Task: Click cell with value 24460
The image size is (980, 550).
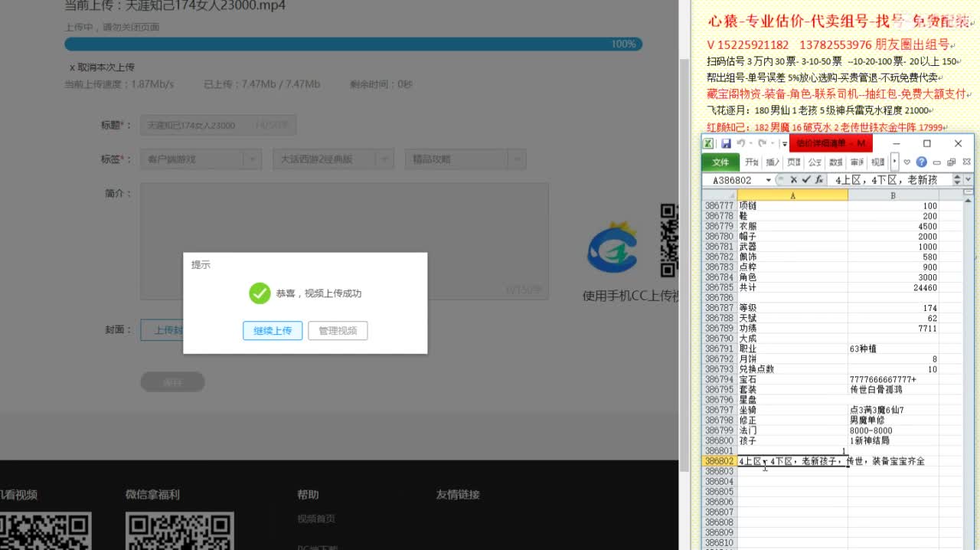Action: [893, 288]
